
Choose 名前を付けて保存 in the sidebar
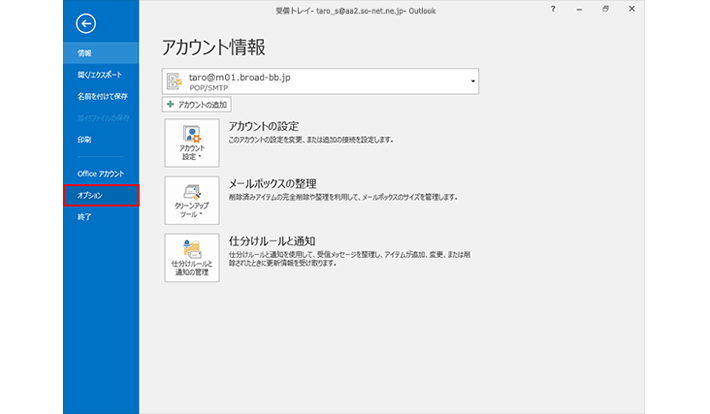click(x=102, y=96)
